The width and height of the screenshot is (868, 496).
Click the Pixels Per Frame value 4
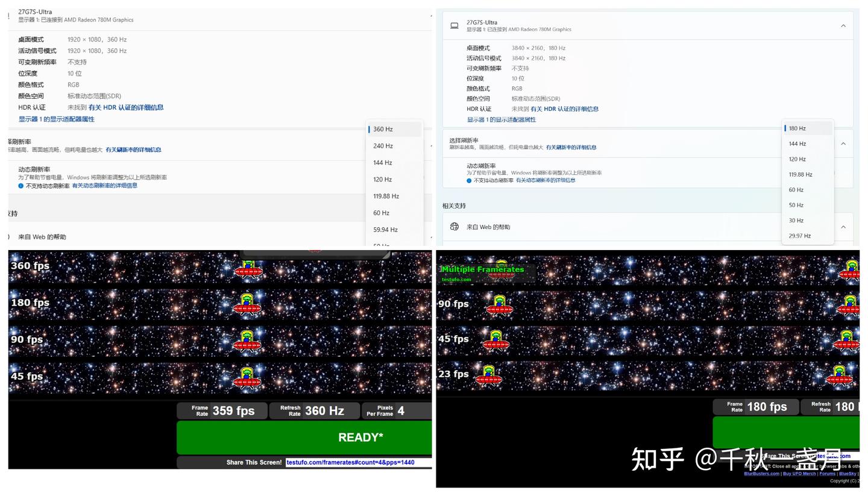coord(401,411)
